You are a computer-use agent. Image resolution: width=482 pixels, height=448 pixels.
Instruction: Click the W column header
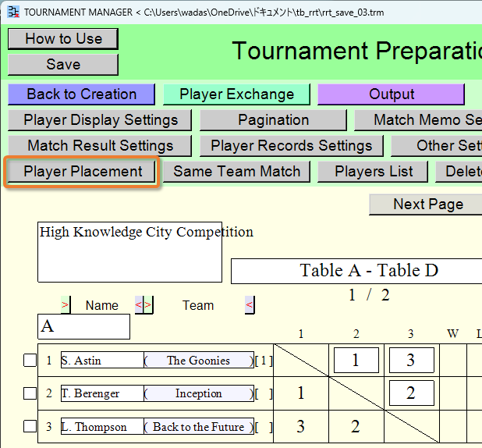(x=453, y=333)
